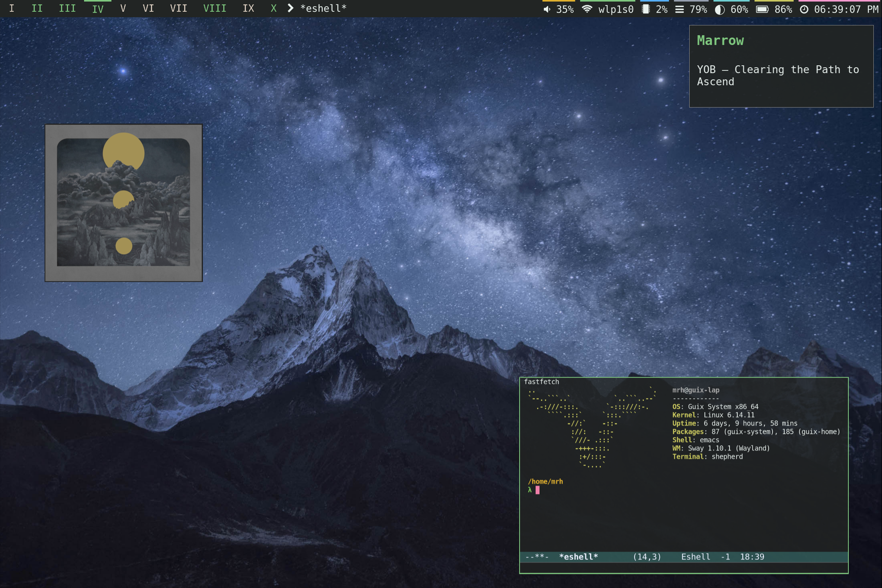882x588 pixels.
Task: Click the CPU chip icon
Action: tap(646, 9)
